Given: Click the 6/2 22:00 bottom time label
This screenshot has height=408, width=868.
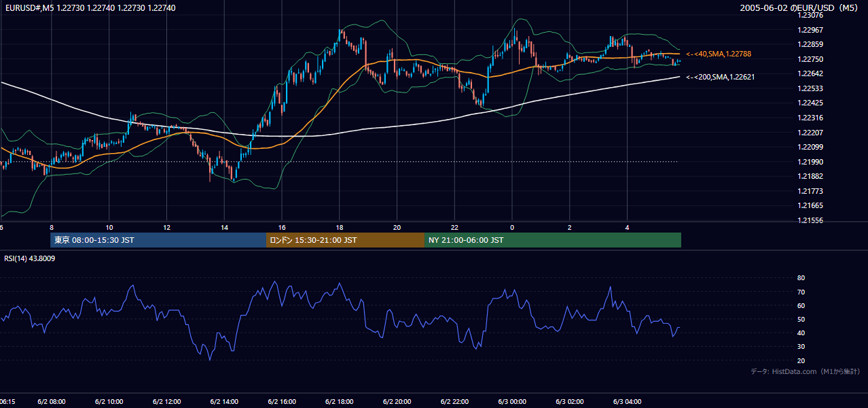Looking at the screenshot, I should [454, 402].
